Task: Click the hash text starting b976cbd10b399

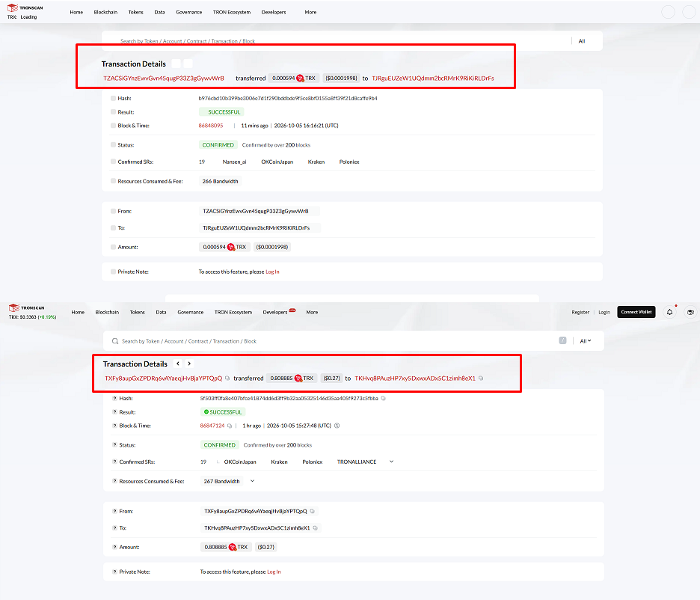Action: [x=288, y=98]
